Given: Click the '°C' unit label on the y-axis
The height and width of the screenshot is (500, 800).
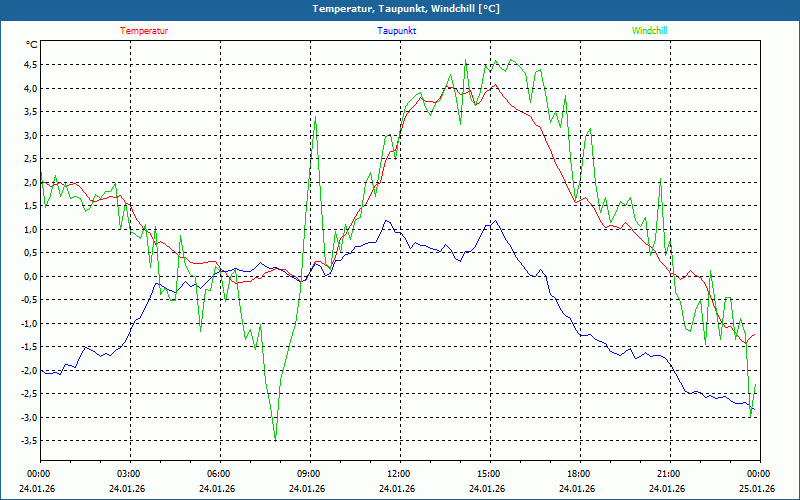Looking at the screenshot, I should pos(32,44).
